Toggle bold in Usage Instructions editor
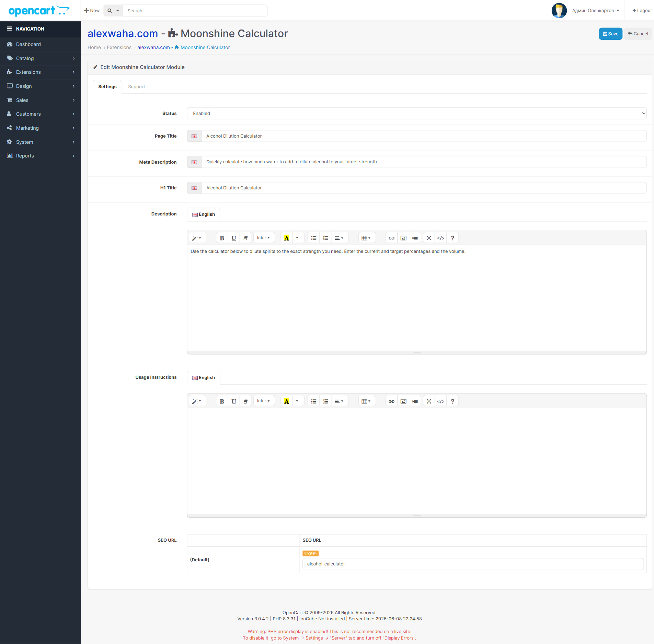654x644 pixels. [x=222, y=401]
